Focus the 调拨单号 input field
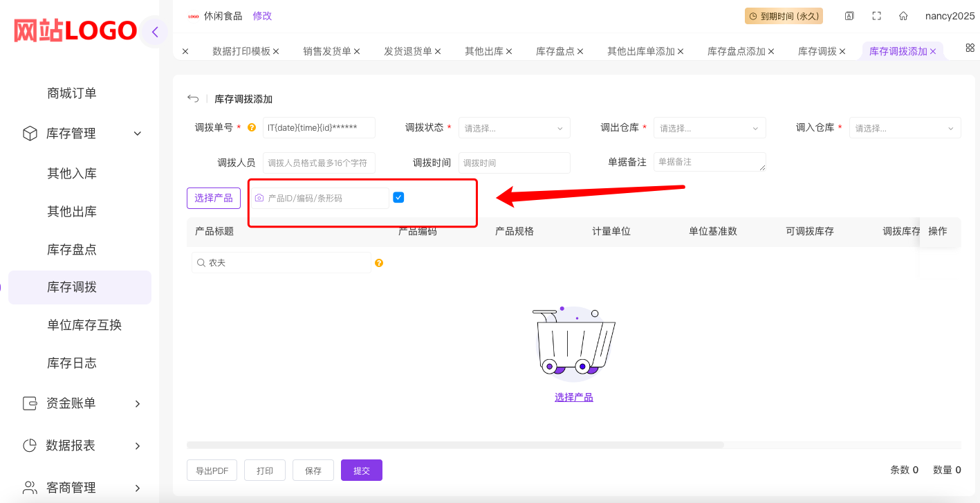980x503 pixels. click(x=319, y=128)
